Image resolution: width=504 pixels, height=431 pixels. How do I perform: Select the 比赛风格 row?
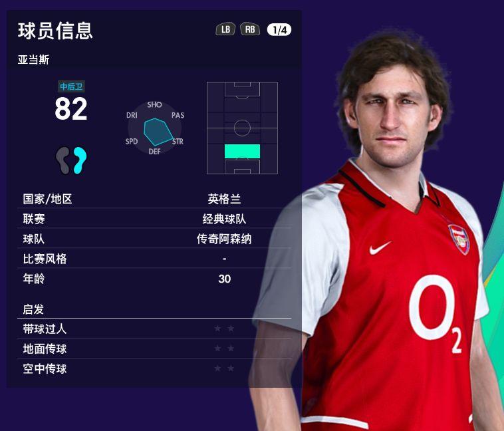tap(154, 259)
